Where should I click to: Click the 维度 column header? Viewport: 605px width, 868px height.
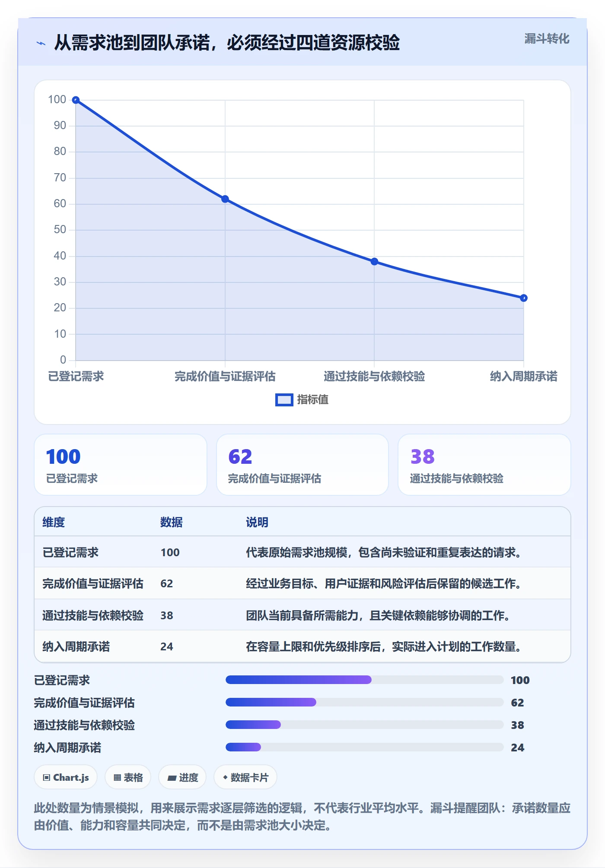54,522
